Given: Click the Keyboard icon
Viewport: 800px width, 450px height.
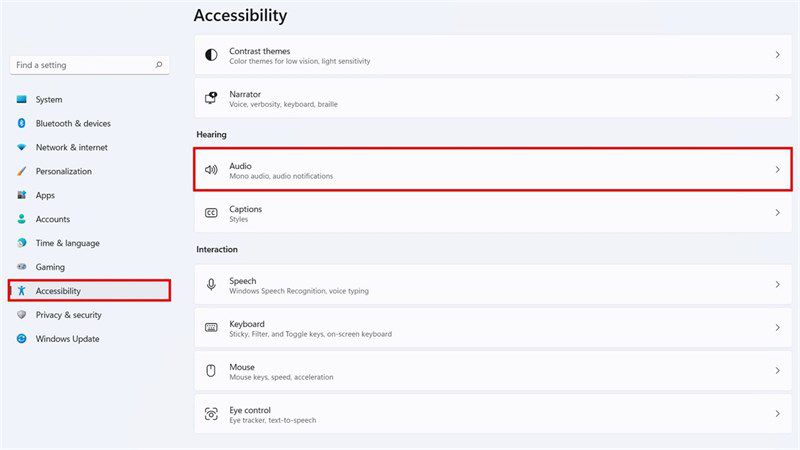Looking at the screenshot, I should pos(211,328).
